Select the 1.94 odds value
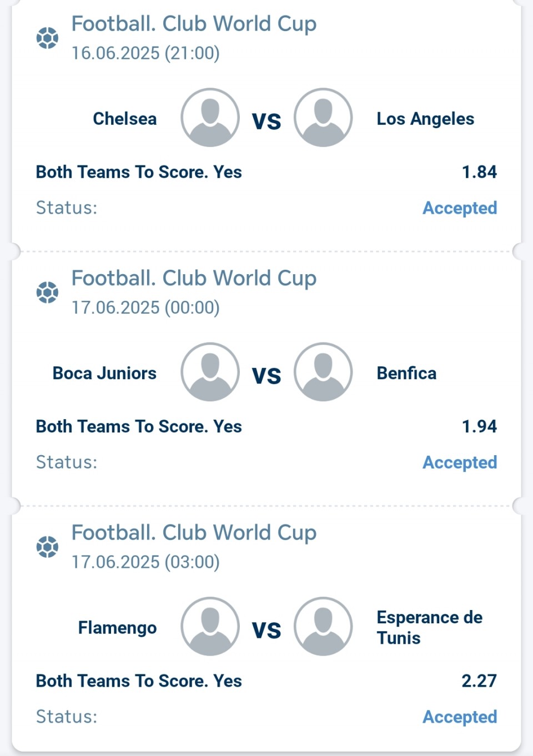The height and width of the screenshot is (756, 533). click(x=479, y=426)
